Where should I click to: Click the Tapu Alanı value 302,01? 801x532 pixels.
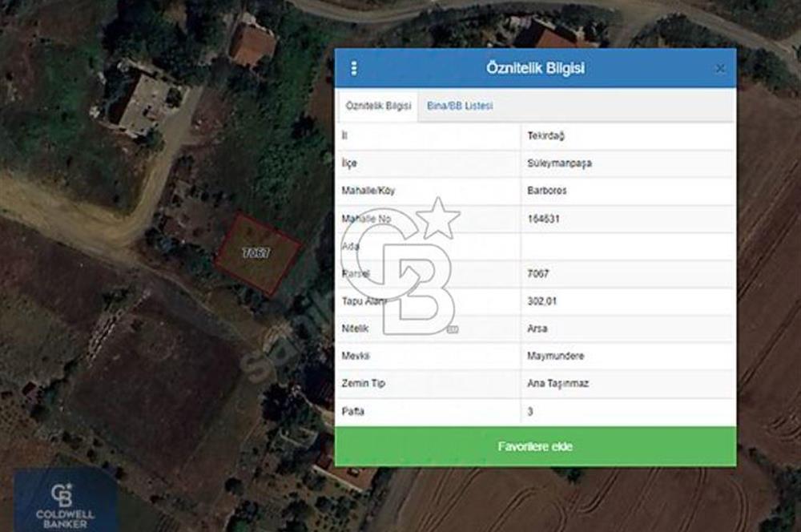pyautogui.click(x=541, y=301)
